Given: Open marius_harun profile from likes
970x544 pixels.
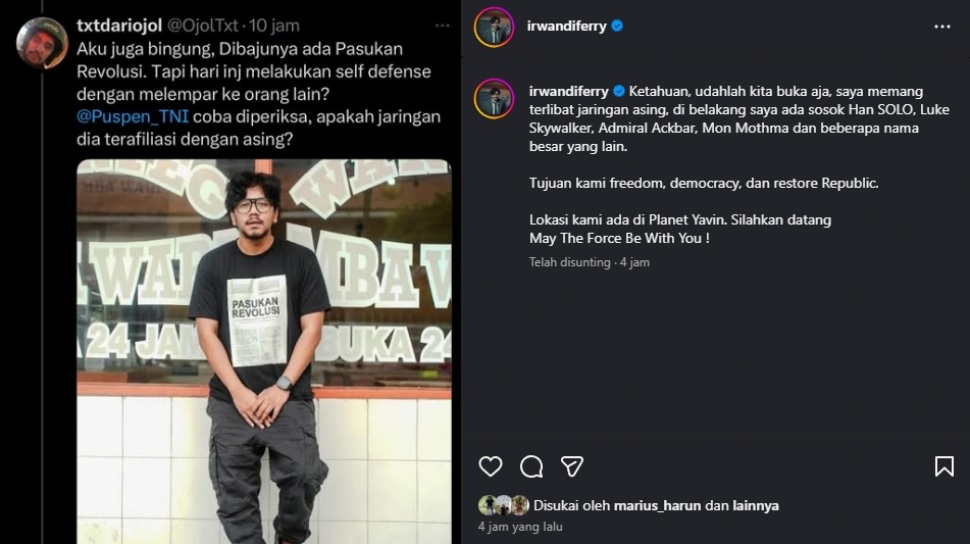Looking at the screenshot, I should (x=657, y=506).
